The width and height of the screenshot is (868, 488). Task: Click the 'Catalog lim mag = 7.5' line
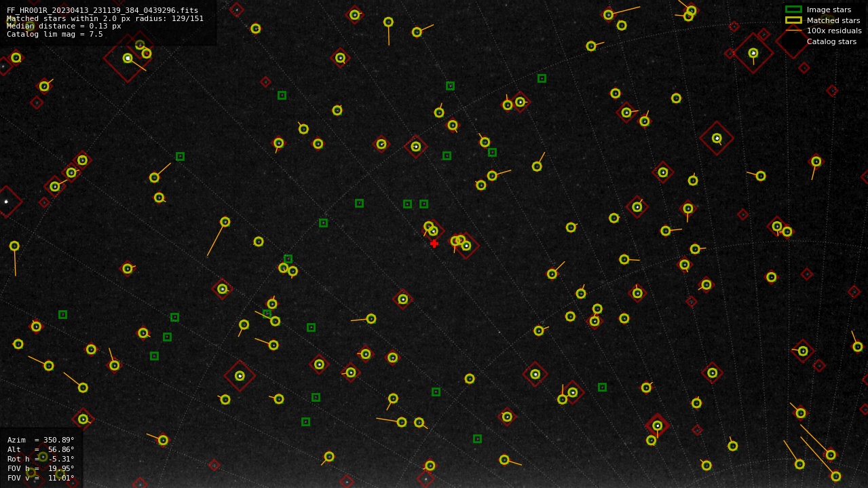(55, 34)
